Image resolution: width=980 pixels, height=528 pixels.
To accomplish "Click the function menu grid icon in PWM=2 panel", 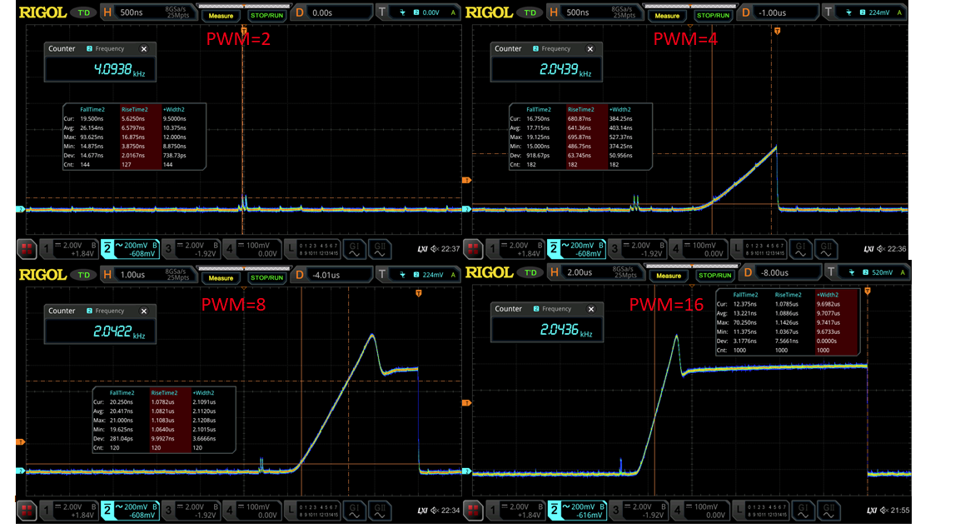I will tap(27, 247).
